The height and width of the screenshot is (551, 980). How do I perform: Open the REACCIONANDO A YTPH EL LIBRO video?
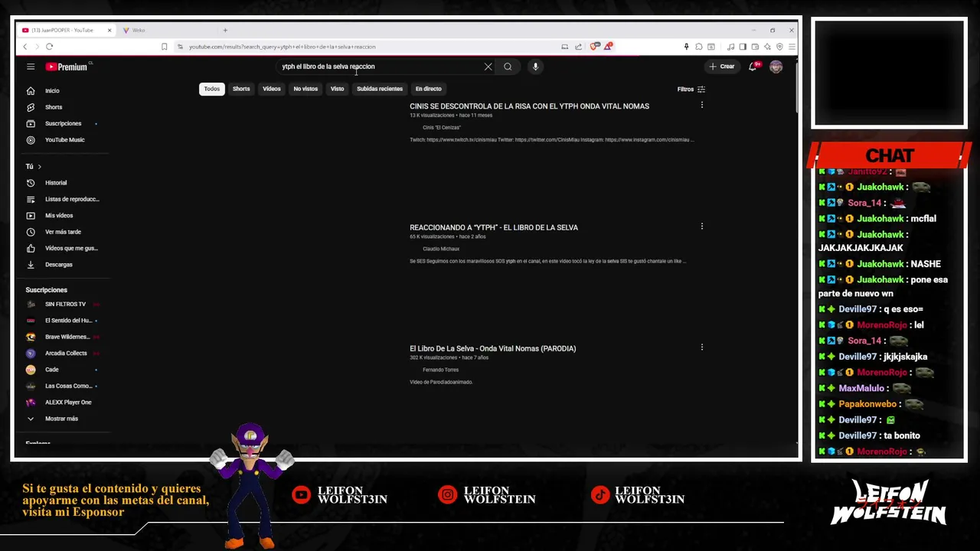[494, 227]
